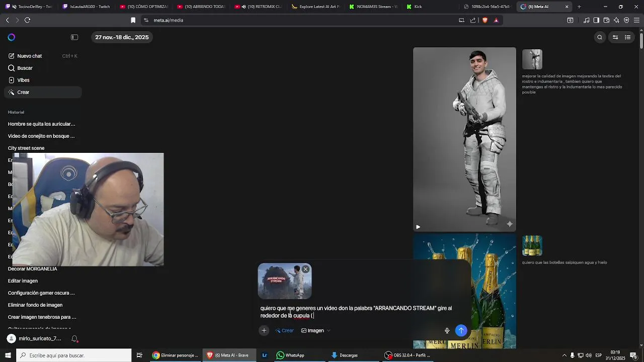Open OBS 32.0.4 from the taskbar
Viewport: 644px width, 362px height.
408,355
